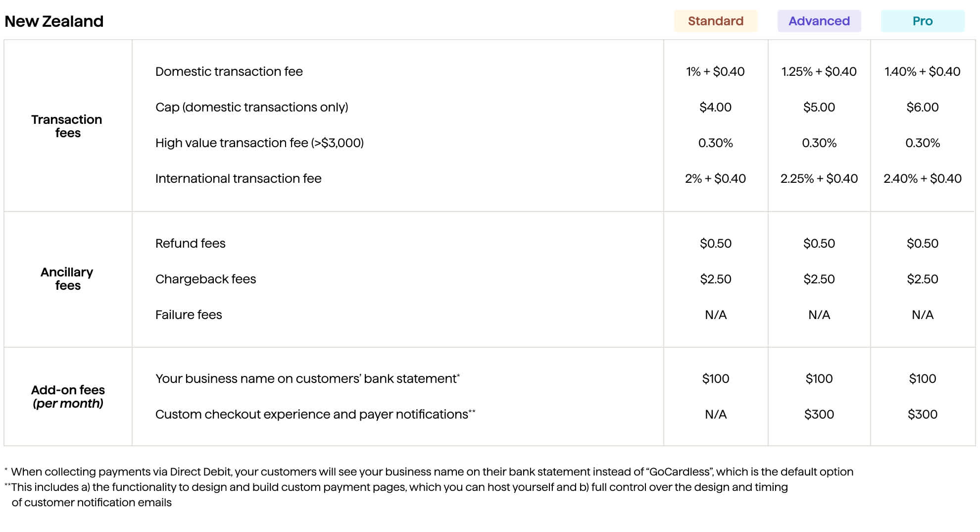Click the Transaction fees row header
Viewport: 980px width, 532px height.
coord(67,126)
